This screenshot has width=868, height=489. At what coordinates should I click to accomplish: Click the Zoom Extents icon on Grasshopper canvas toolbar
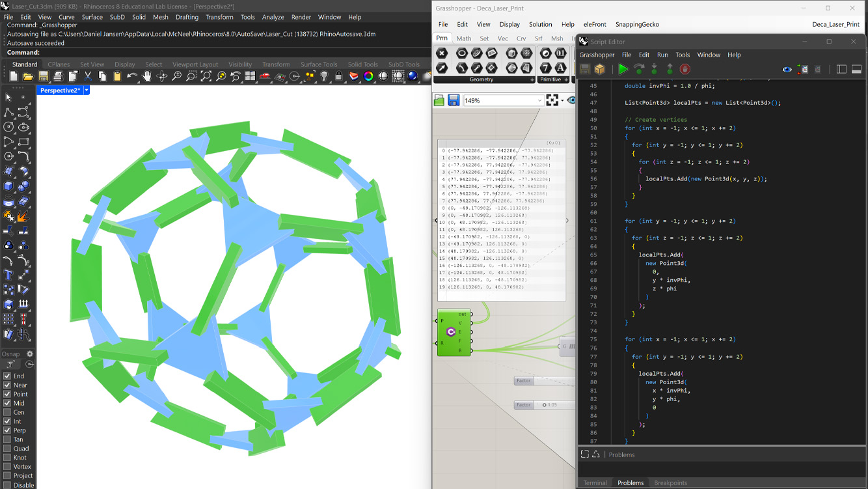(552, 100)
